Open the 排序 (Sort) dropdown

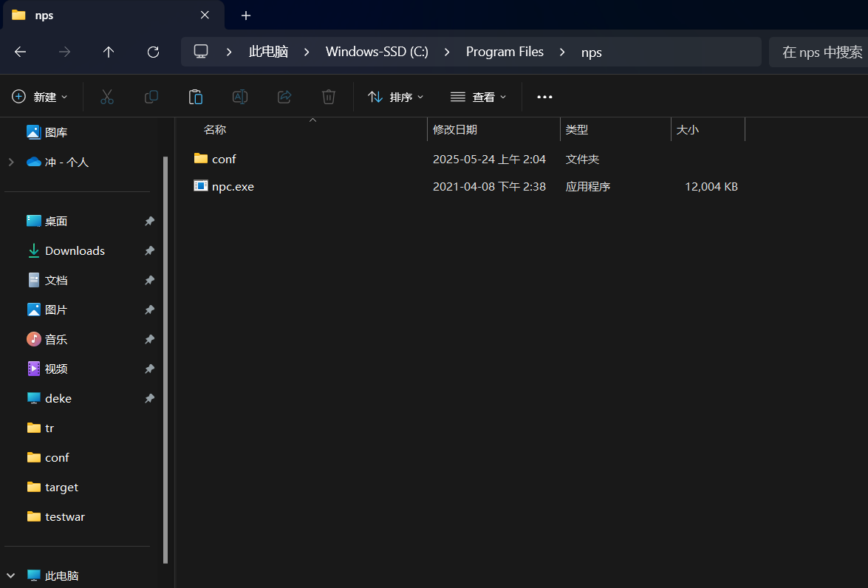click(x=395, y=97)
